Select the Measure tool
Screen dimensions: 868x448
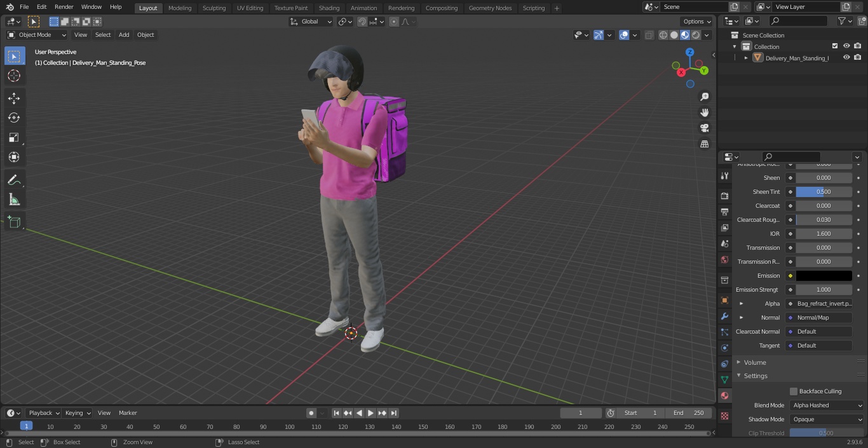14,200
